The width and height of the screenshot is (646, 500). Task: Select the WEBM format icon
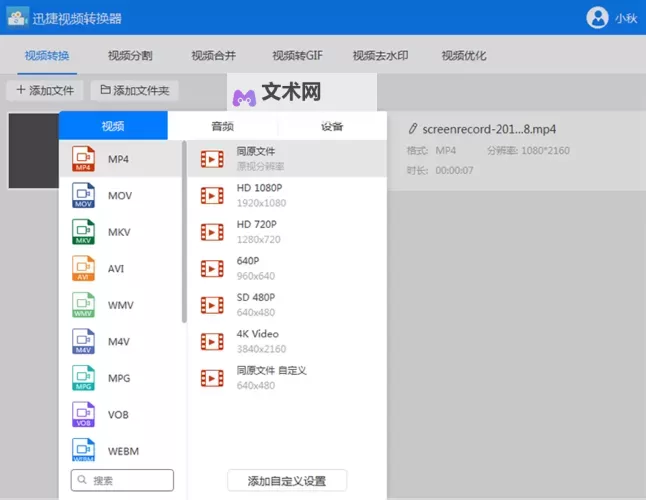(x=83, y=450)
